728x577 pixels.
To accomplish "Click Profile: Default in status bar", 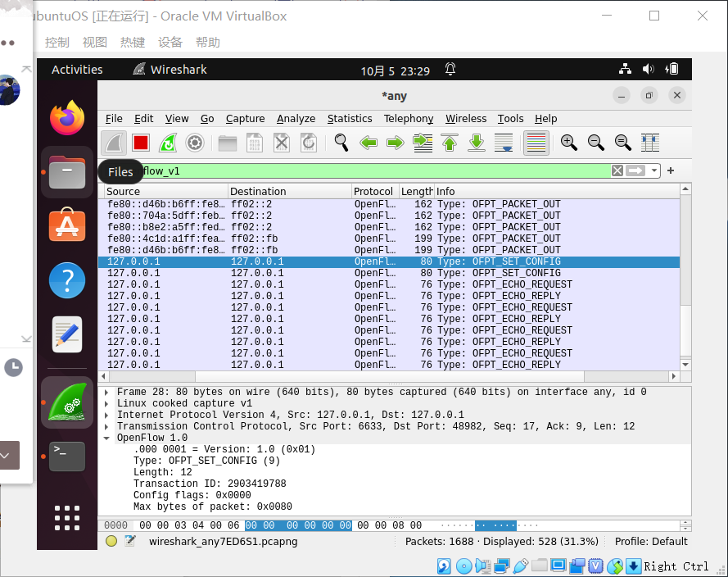I will 651,542.
